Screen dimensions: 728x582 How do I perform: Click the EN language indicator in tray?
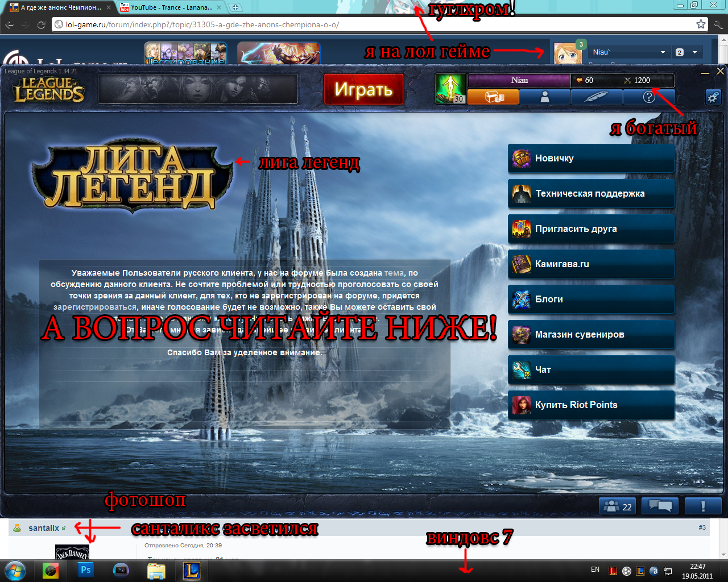pos(595,569)
